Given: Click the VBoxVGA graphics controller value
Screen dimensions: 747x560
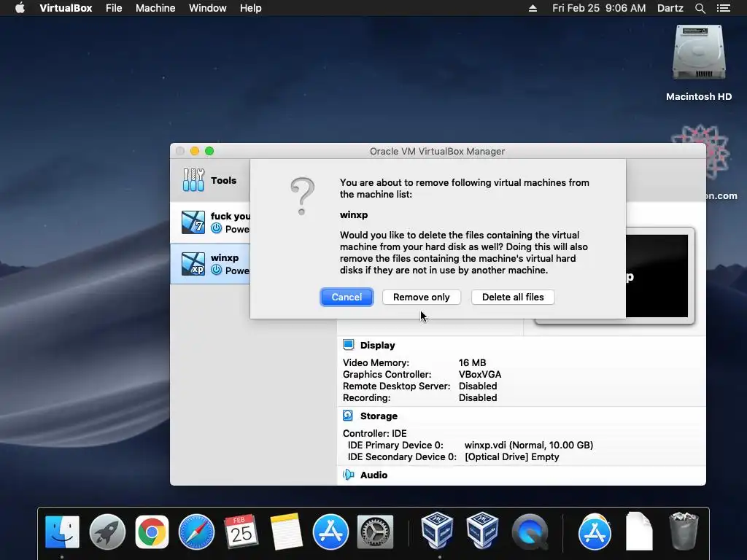Looking at the screenshot, I should click(480, 375).
